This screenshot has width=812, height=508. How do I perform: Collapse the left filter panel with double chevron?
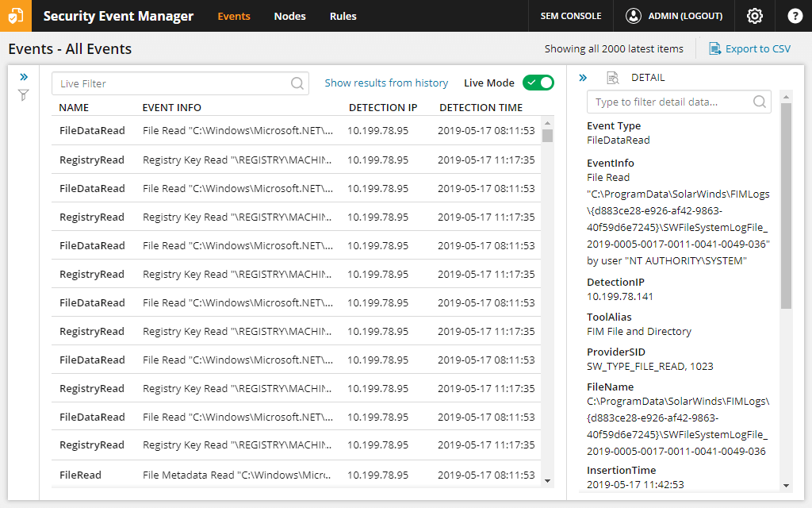click(x=24, y=76)
